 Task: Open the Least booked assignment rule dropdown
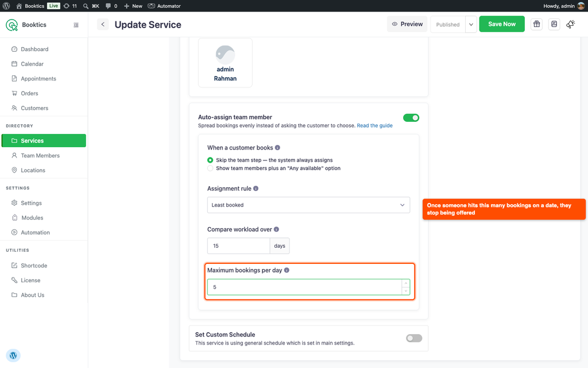click(308, 205)
